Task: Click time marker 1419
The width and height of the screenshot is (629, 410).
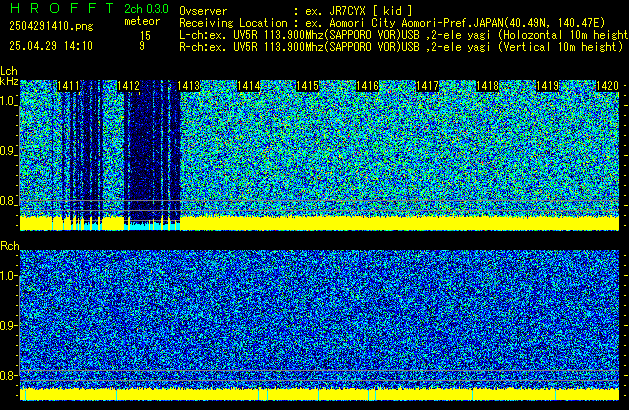Action: coord(548,86)
